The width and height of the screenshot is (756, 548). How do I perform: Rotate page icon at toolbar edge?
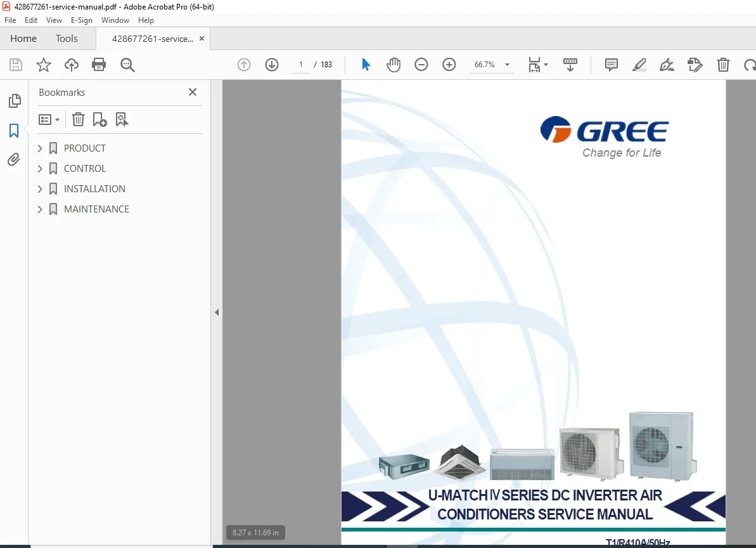tap(750, 65)
